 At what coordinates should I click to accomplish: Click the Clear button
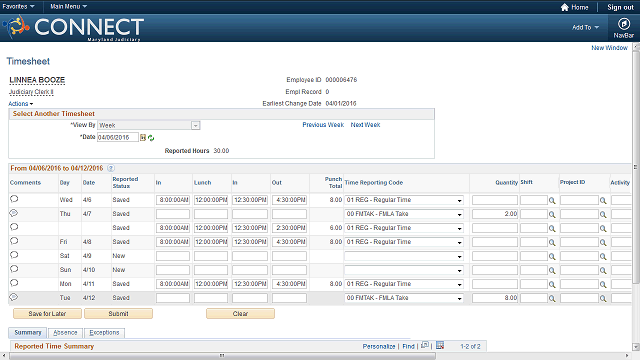[240, 313]
